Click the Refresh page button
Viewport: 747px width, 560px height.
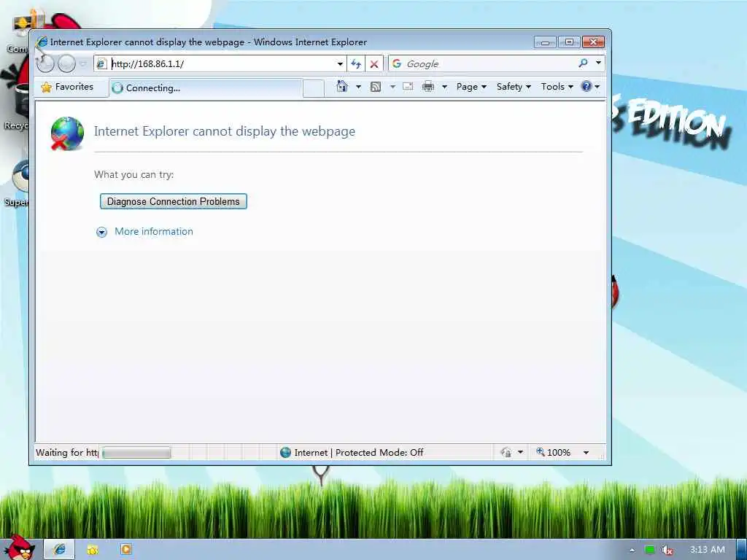point(356,64)
